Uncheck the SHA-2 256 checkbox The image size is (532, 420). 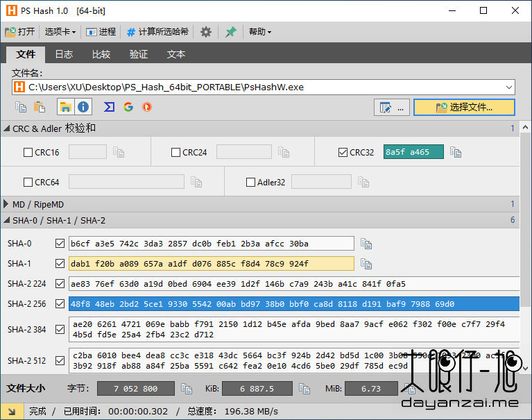(60, 303)
